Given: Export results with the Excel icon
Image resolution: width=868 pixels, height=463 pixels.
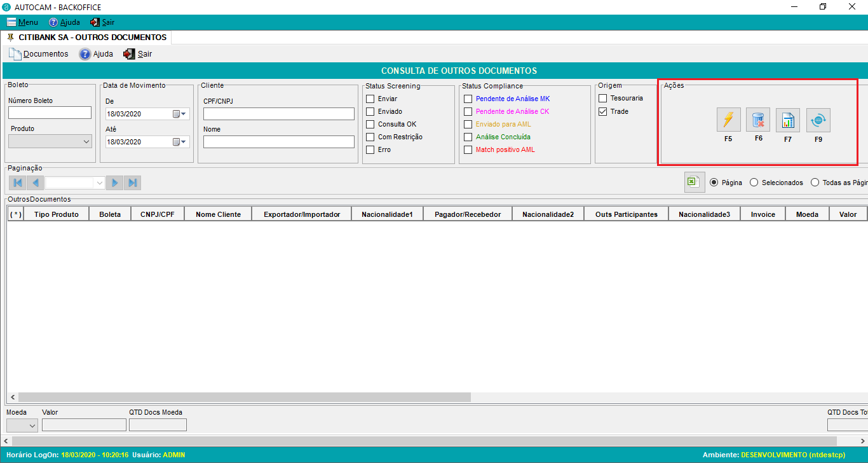Looking at the screenshot, I should pos(694,183).
